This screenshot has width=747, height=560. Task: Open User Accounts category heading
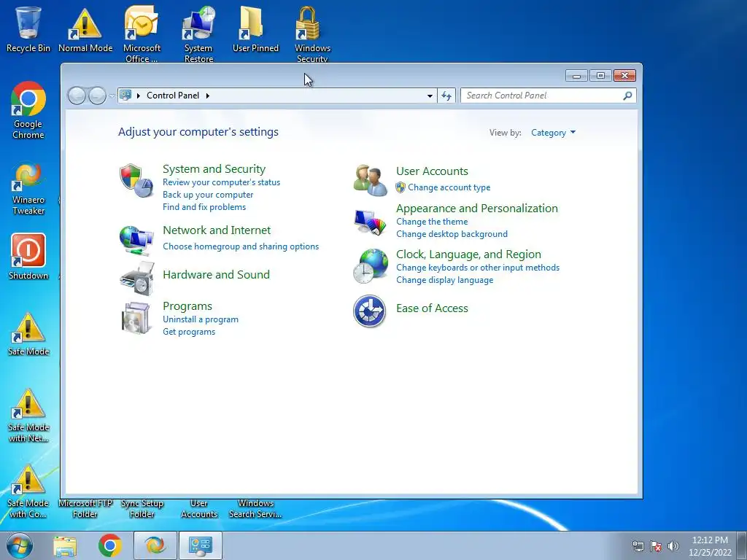point(432,171)
